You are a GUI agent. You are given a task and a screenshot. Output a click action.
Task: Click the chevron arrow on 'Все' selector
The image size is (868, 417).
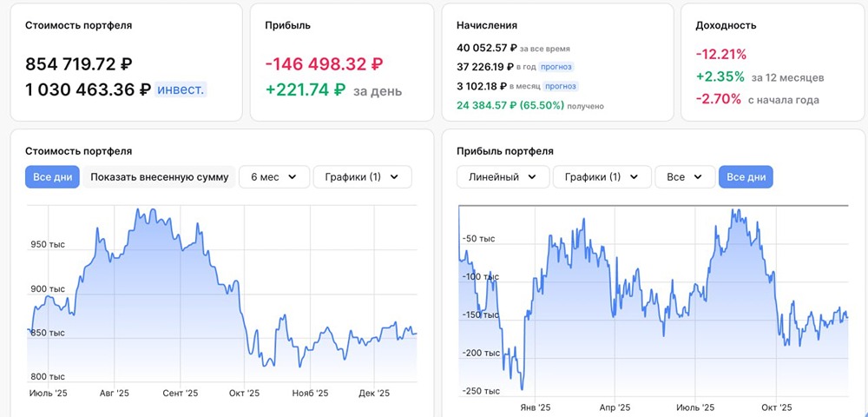pyautogui.click(x=698, y=177)
